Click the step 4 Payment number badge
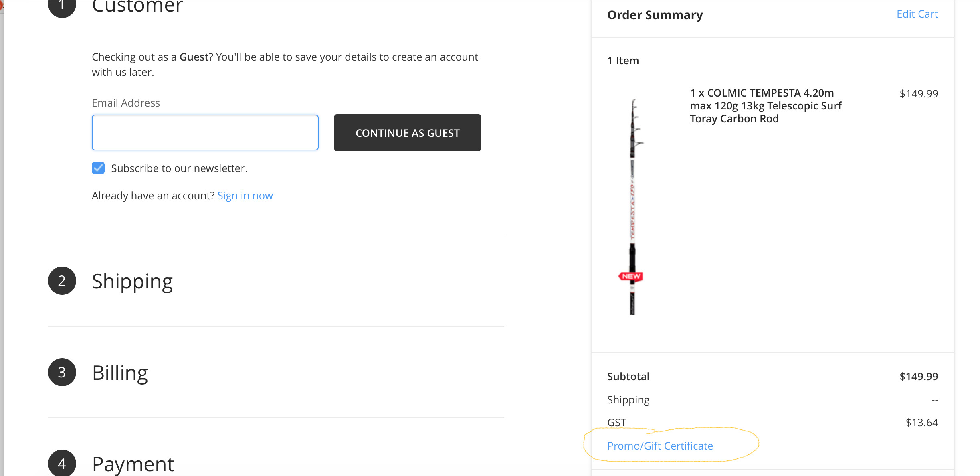 click(x=62, y=464)
